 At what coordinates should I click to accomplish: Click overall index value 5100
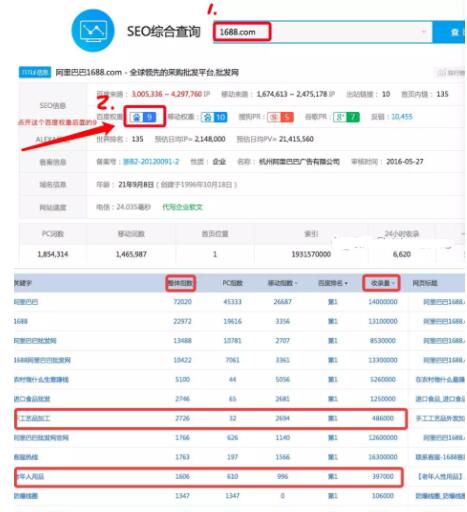point(182,379)
